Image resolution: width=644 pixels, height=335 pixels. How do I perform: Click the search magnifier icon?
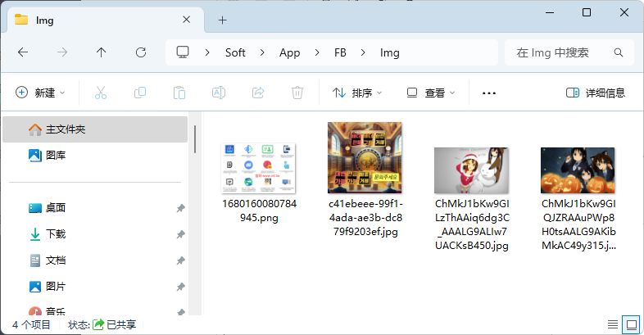click(x=618, y=52)
